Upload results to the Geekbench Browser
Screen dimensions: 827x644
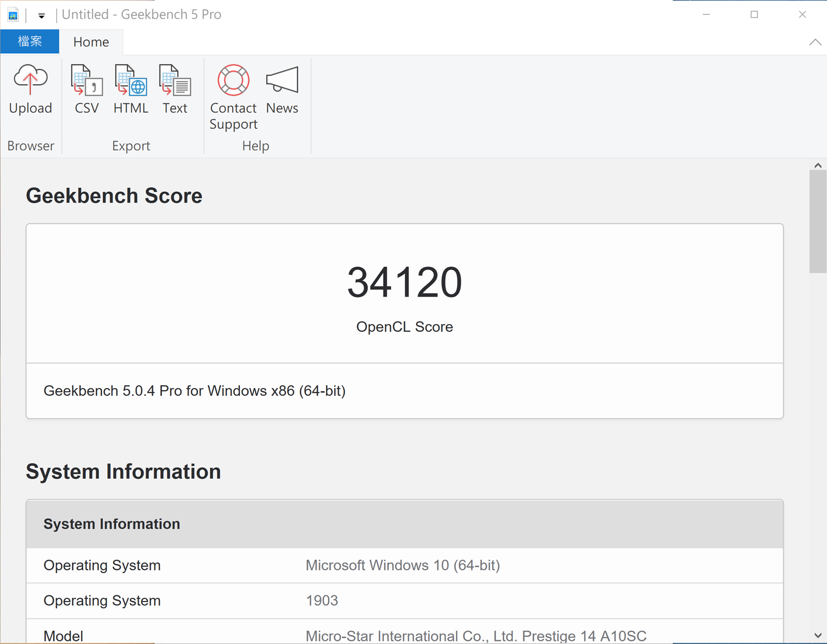pyautogui.click(x=30, y=89)
